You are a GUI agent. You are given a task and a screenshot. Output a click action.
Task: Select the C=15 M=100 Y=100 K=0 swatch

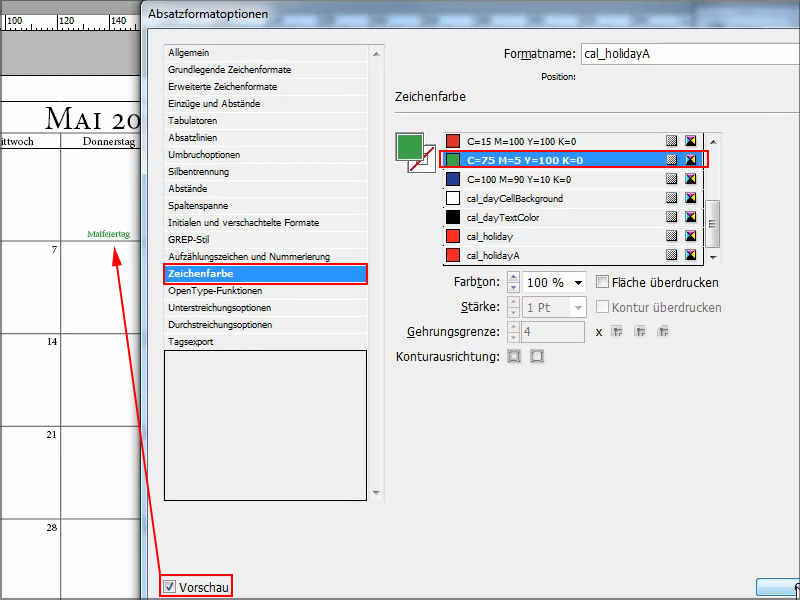(x=573, y=141)
